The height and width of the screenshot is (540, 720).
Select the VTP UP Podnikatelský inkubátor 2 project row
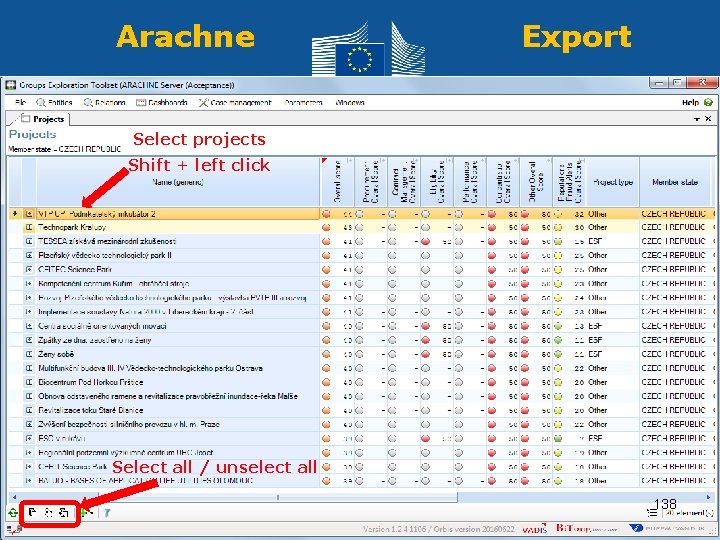(x=362, y=214)
